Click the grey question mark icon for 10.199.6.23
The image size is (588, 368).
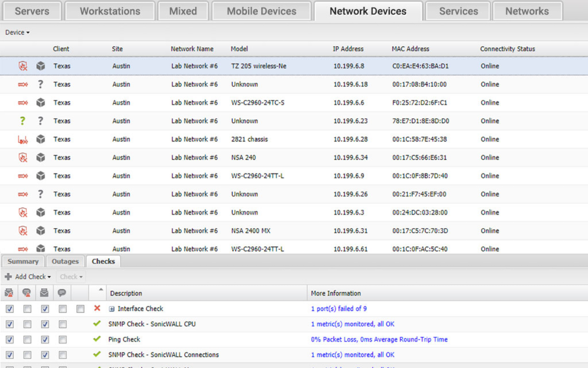tap(41, 121)
